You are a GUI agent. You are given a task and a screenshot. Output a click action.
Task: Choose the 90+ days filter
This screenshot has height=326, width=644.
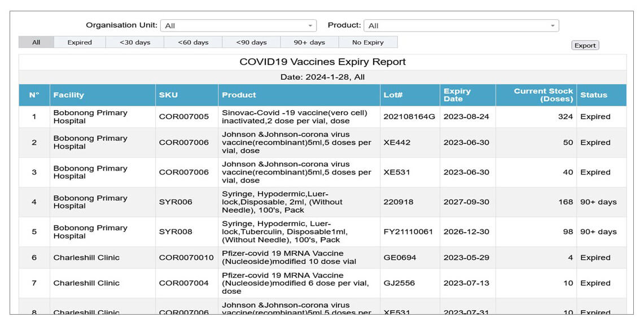point(309,42)
